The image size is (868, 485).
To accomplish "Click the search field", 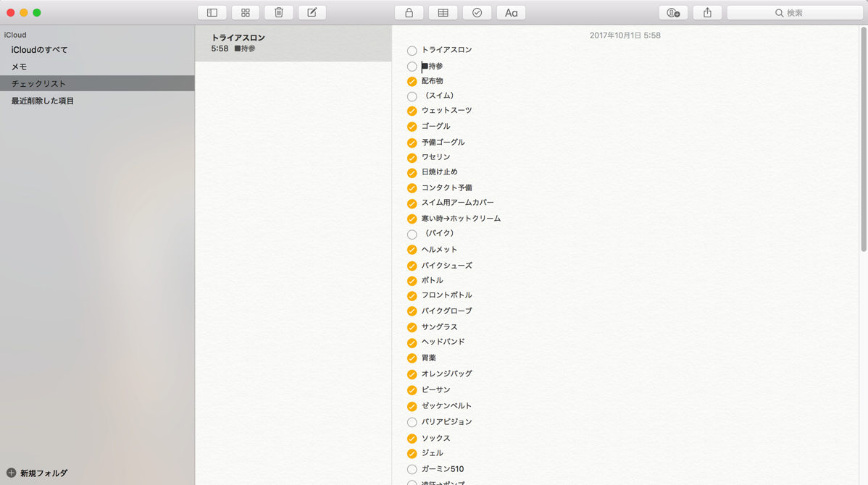I will pyautogui.click(x=795, y=13).
